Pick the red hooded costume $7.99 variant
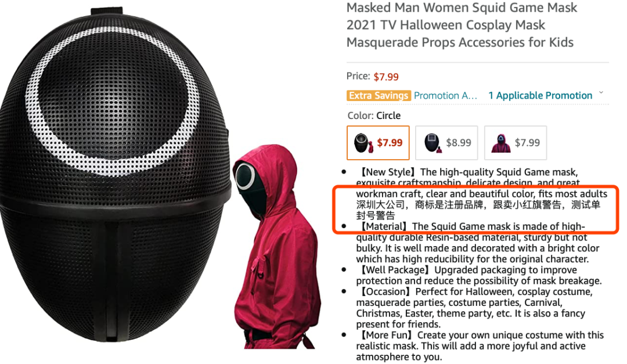The image size is (627, 364). tap(516, 143)
